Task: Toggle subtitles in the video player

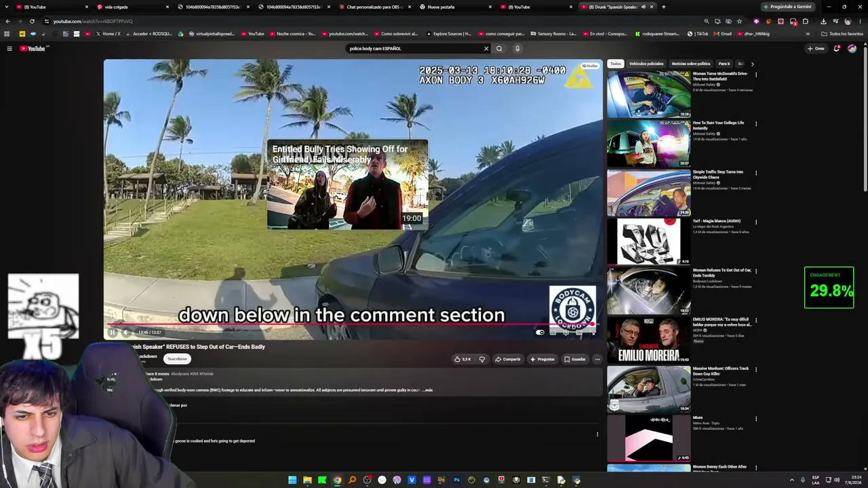Action: [553, 332]
